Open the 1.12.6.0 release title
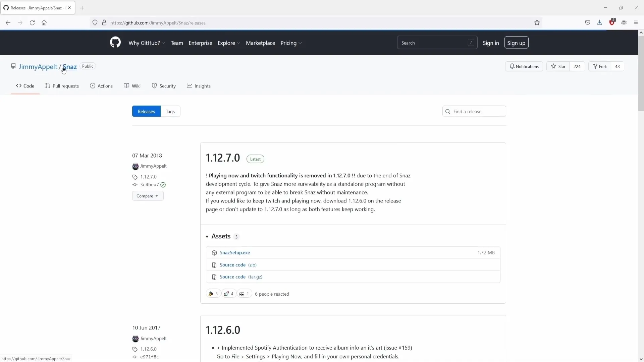 pos(223,330)
